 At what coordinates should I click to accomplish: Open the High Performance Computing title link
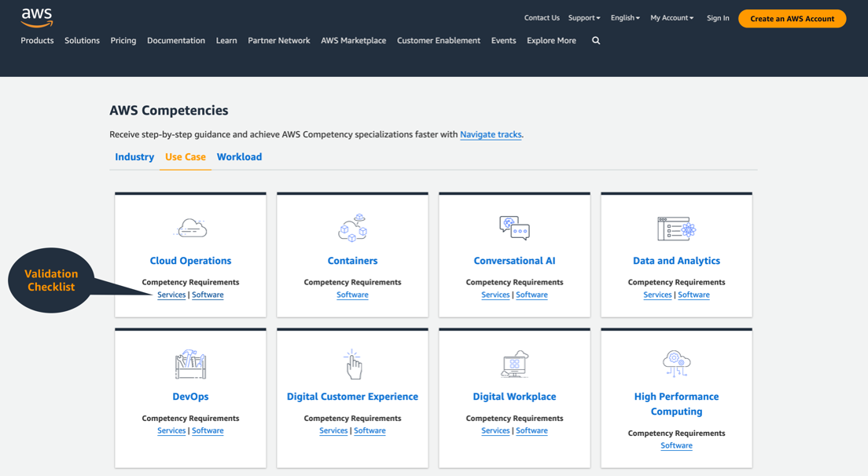676,405
